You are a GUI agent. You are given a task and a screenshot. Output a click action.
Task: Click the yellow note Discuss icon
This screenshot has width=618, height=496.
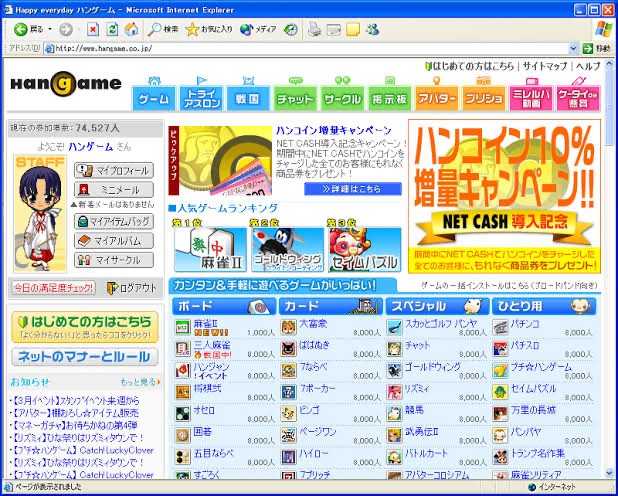[x=353, y=29]
